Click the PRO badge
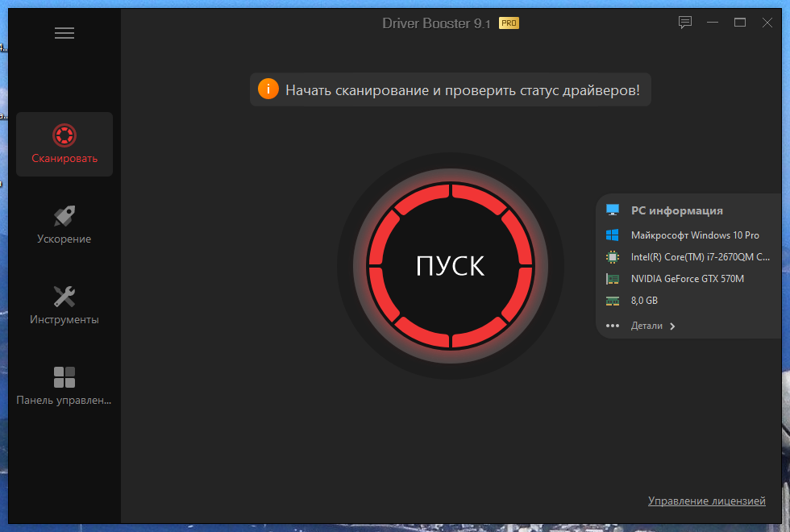The height and width of the screenshot is (532, 790). 509,23
